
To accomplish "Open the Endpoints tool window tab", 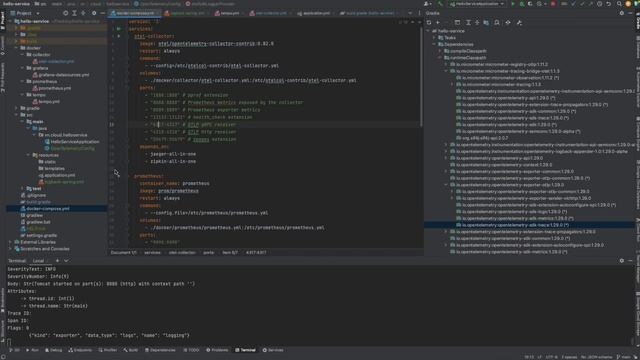I will (x=80, y=350).
